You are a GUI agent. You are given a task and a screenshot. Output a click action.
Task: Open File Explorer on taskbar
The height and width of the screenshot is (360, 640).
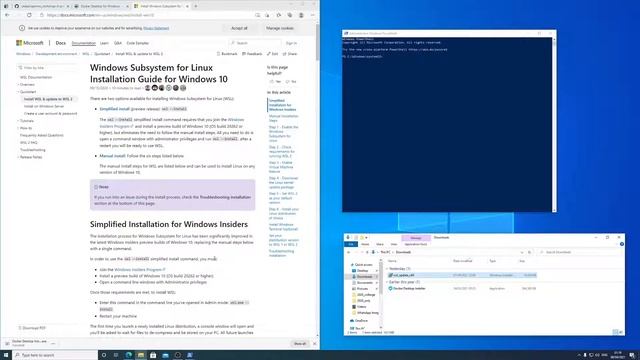(141, 355)
